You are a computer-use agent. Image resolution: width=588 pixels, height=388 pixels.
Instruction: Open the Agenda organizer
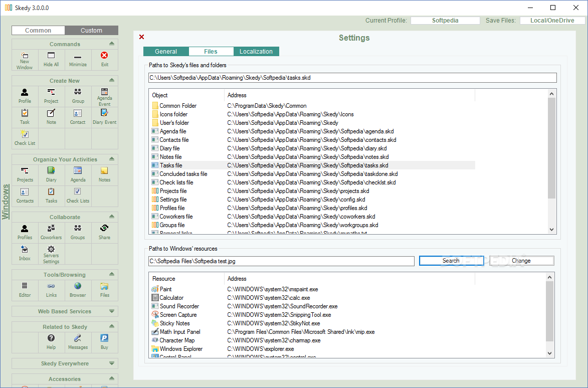pyautogui.click(x=78, y=174)
